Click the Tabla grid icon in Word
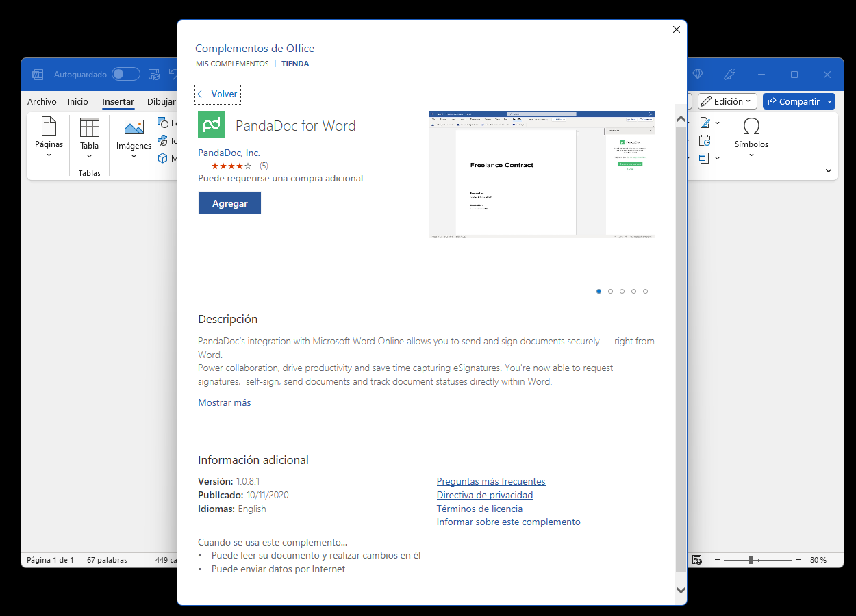This screenshot has width=856, height=616. (x=90, y=127)
